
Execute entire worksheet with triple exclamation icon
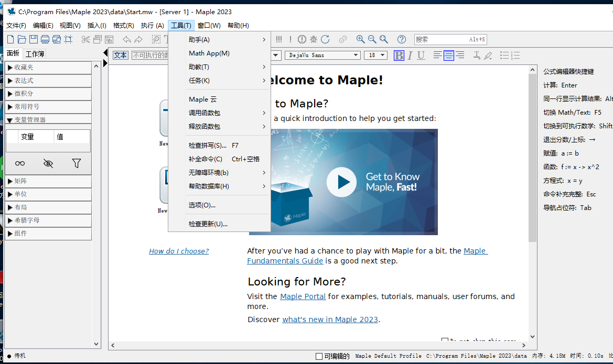pyautogui.click(x=279, y=39)
